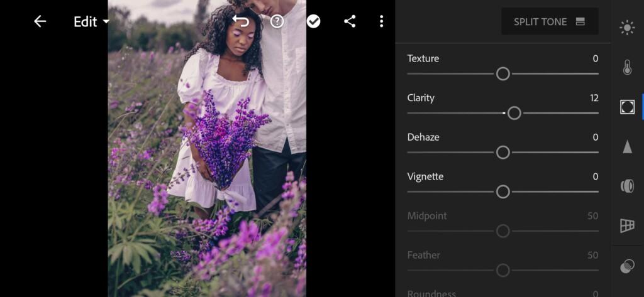Open the Light panel sun icon
The image size is (644, 297).
[x=627, y=28]
